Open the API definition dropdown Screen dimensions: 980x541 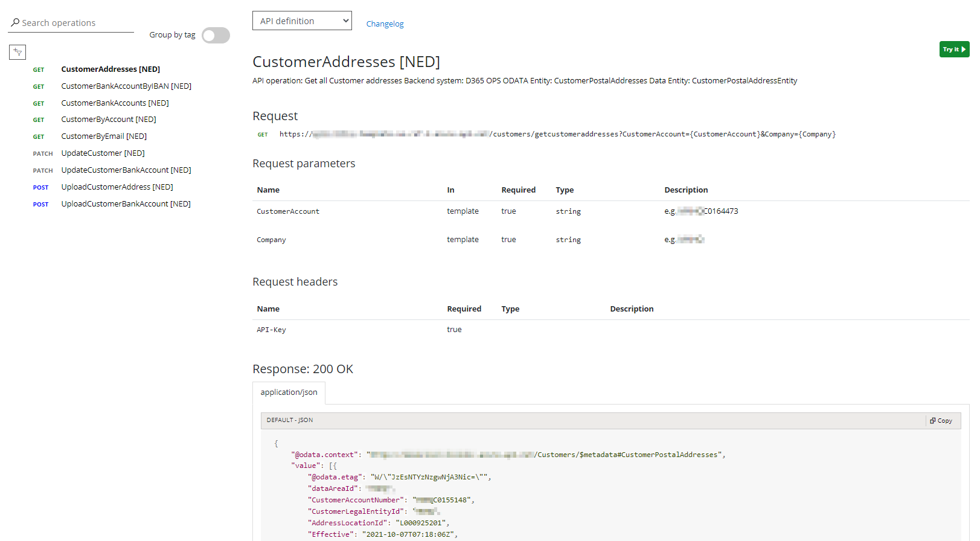(x=302, y=21)
